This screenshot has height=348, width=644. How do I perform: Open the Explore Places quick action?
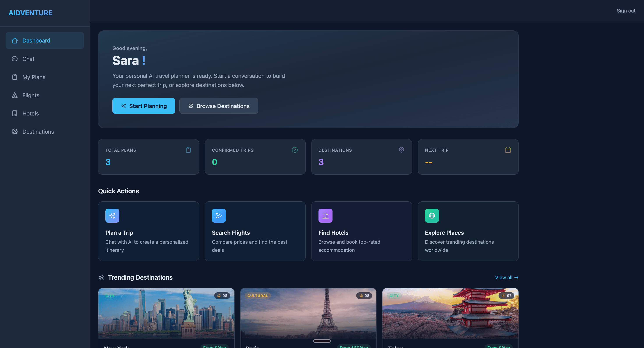(468, 231)
